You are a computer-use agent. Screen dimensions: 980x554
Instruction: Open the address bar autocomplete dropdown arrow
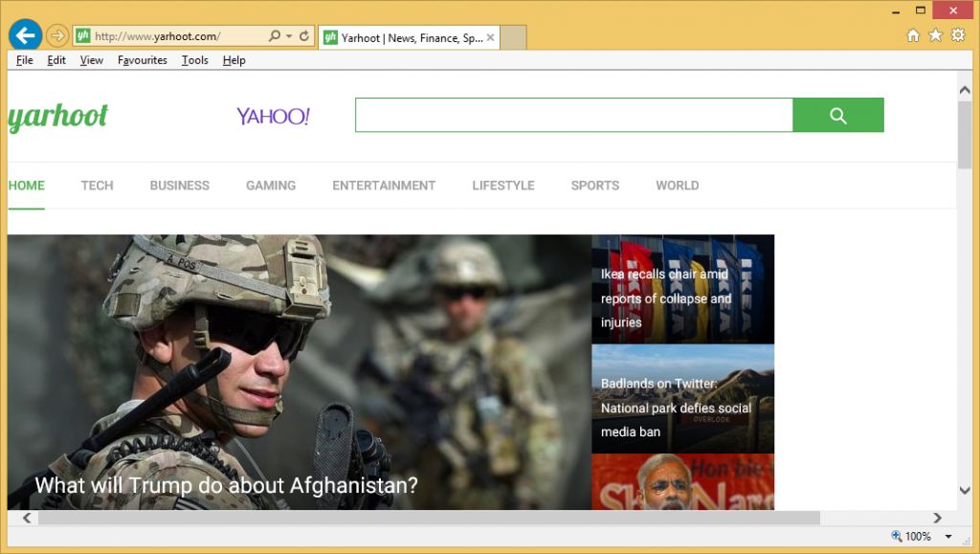tap(289, 35)
